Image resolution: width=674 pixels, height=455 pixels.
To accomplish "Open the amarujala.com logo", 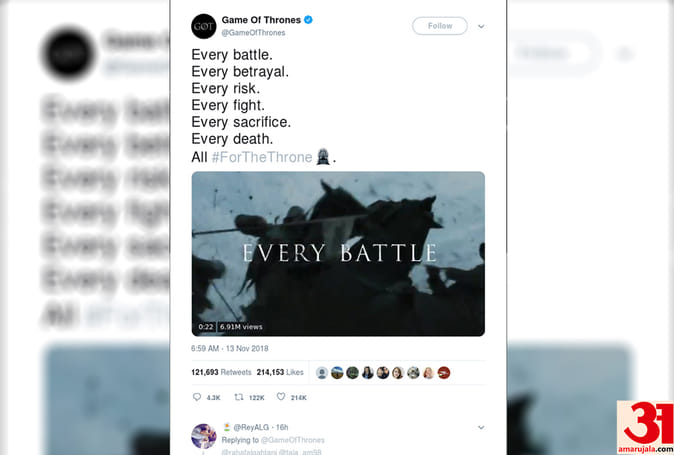I will pyautogui.click(x=645, y=428).
